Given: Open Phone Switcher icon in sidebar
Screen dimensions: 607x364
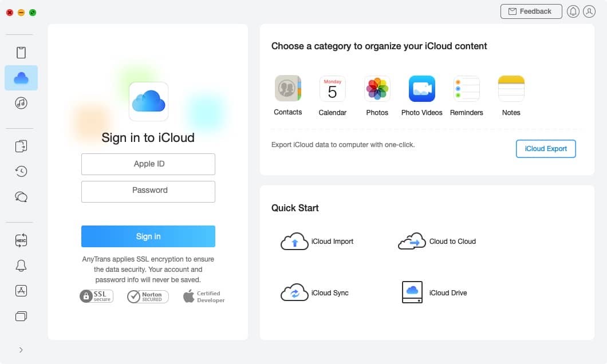Looking at the screenshot, I should point(21,146).
